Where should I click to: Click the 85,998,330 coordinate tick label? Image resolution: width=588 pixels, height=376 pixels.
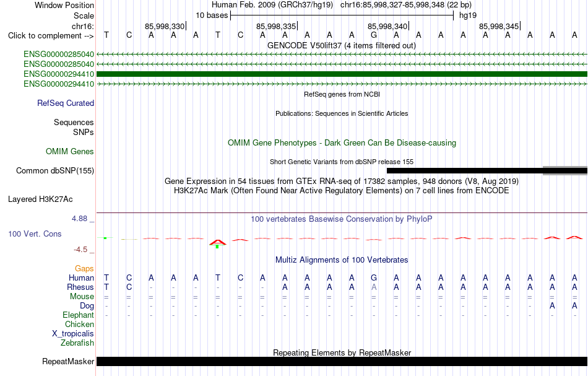tap(165, 26)
